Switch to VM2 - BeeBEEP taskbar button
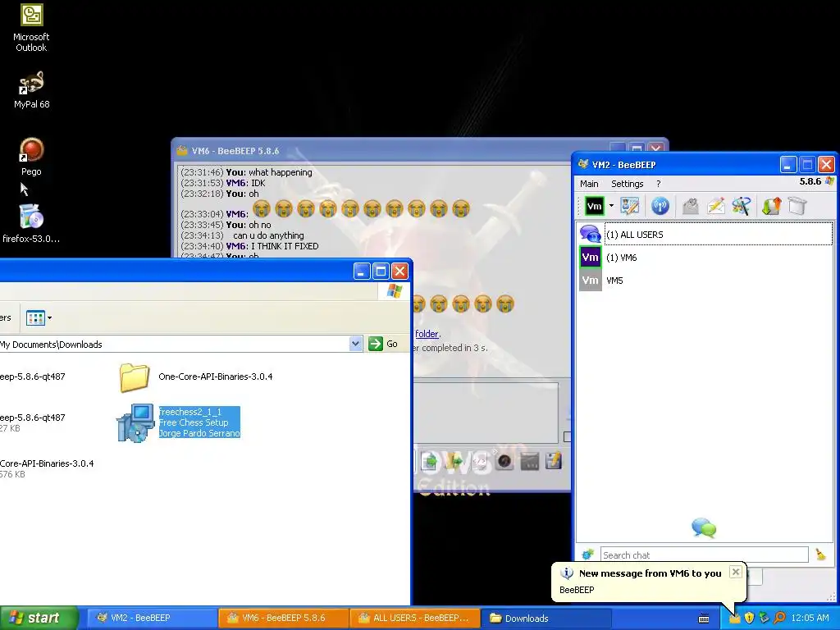840x630 pixels. (151, 618)
